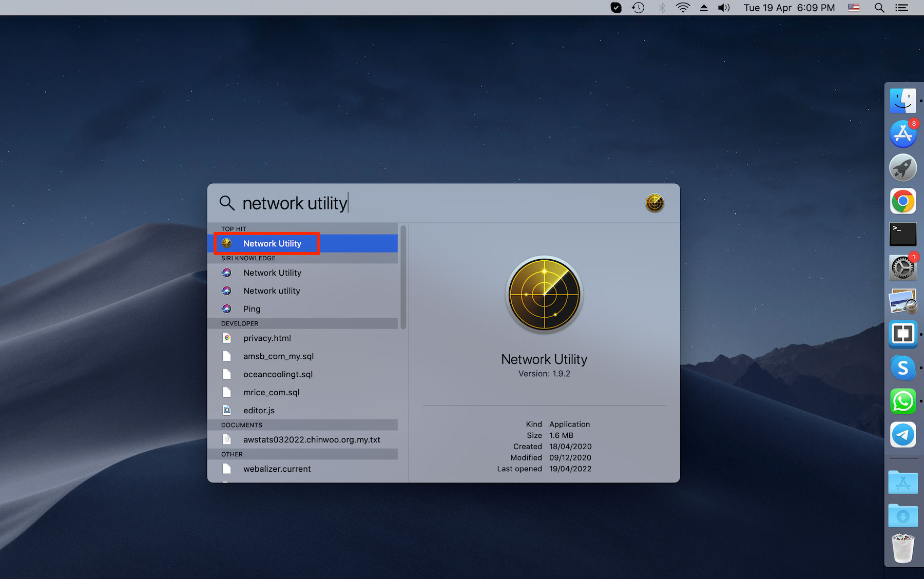Open Network Utility top hit result
This screenshot has width=924, height=579.
click(x=272, y=243)
